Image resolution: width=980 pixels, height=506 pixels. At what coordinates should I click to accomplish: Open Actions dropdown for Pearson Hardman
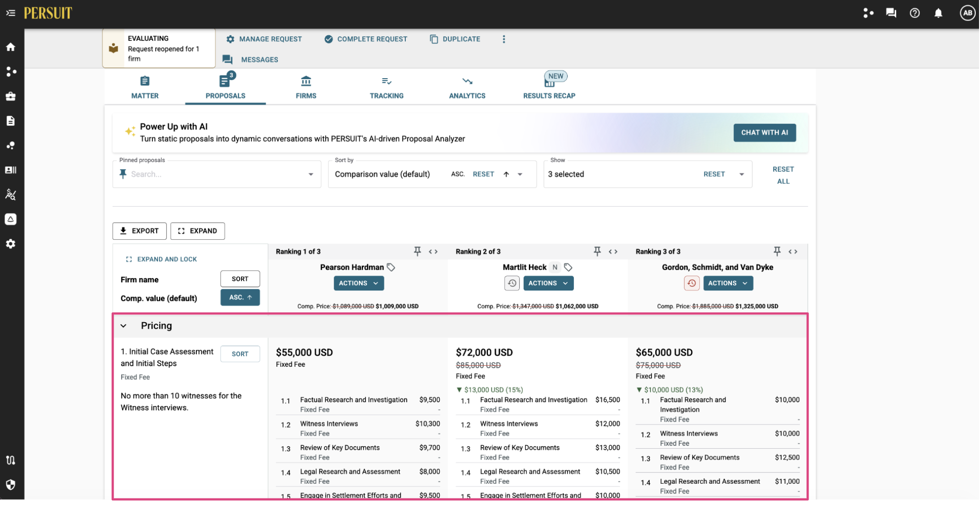tap(359, 283)
